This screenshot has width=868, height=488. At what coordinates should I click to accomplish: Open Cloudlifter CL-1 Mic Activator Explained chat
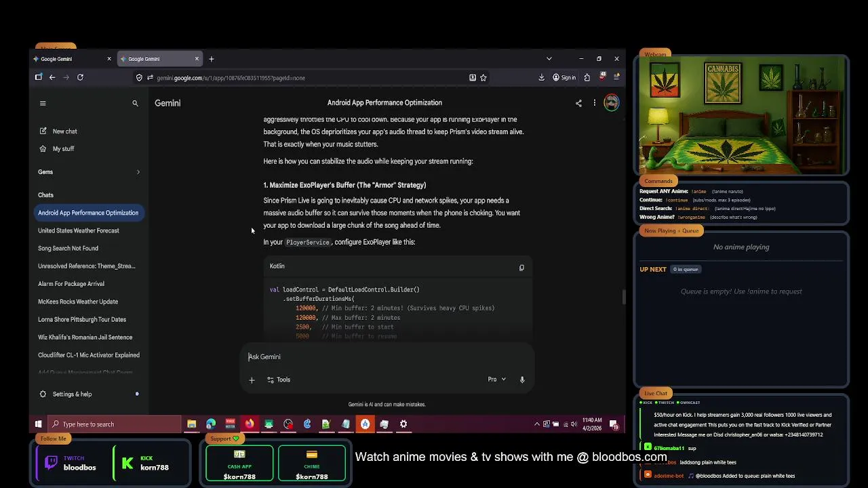coord(88,355)
